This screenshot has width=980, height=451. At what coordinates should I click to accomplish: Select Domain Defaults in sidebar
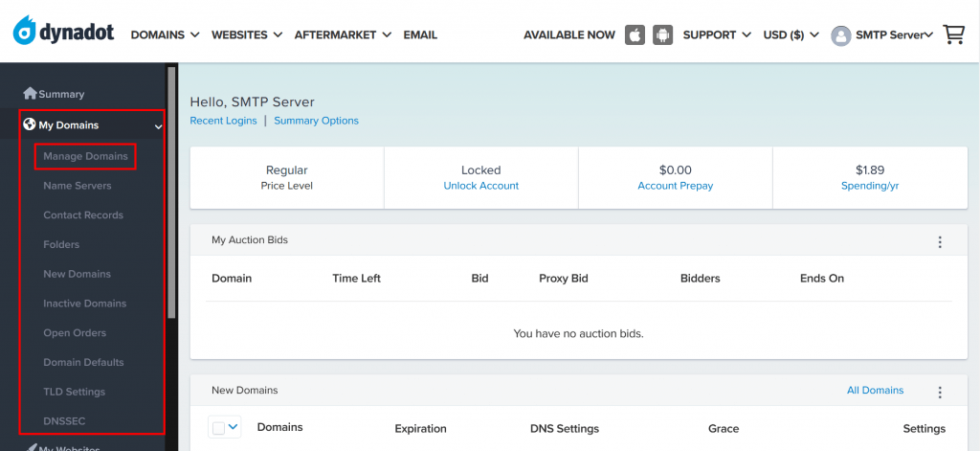[83, 362]
